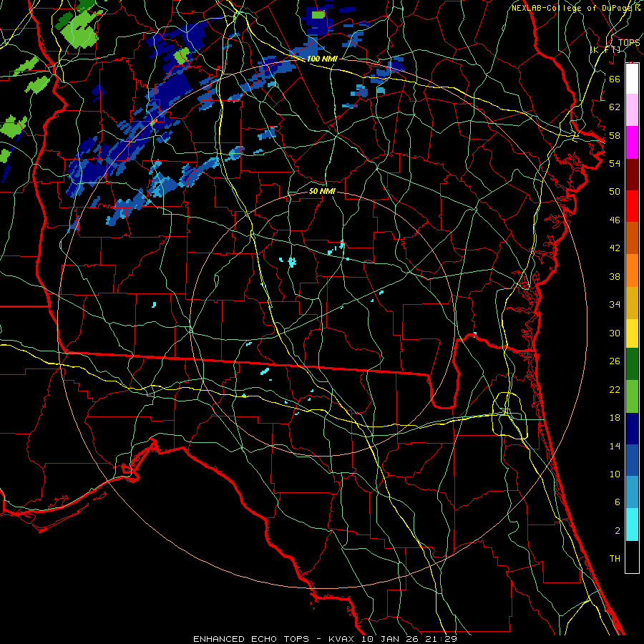Click the '50 NMI' range ring label
Screen dimensions: 644x644
pyautogui.click(x=322, y=191)
